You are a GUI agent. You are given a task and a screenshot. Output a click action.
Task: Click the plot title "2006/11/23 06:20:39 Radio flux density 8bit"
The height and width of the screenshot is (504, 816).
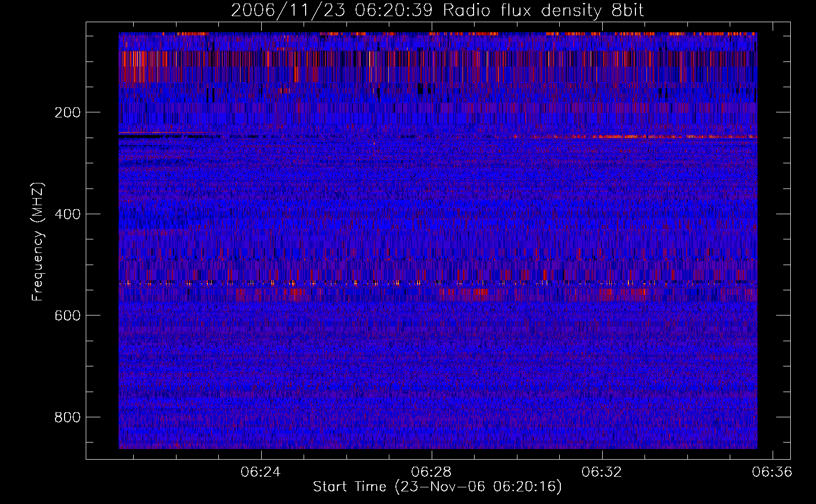[x=438, y=11]
